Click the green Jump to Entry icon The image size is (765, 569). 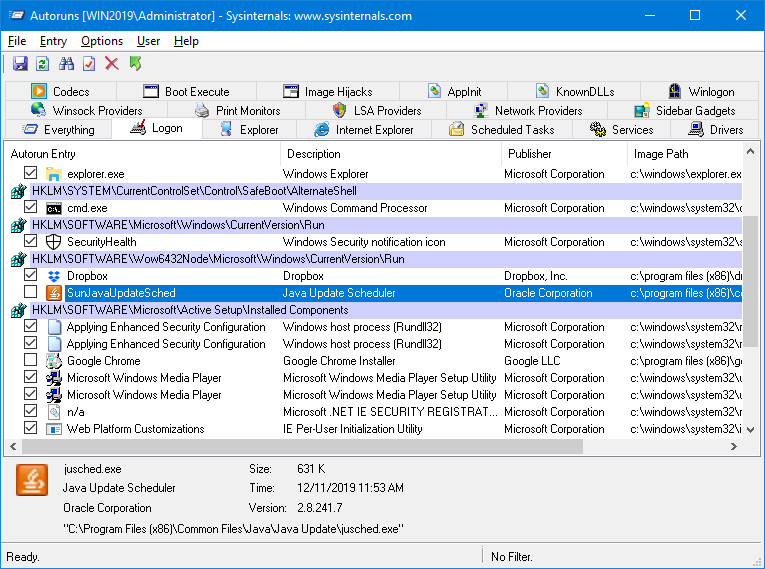coord(135,63)
